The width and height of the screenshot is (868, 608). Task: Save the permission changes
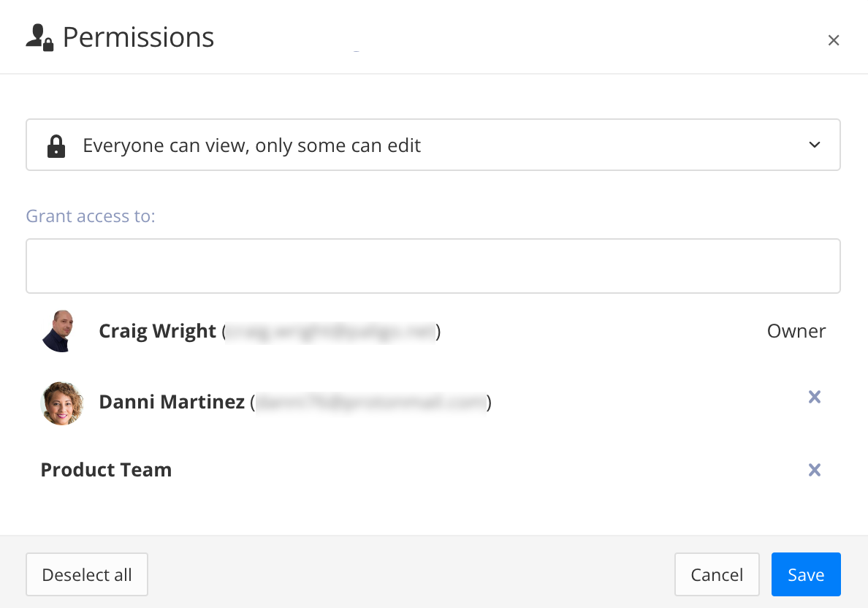(x=806, y=574)
